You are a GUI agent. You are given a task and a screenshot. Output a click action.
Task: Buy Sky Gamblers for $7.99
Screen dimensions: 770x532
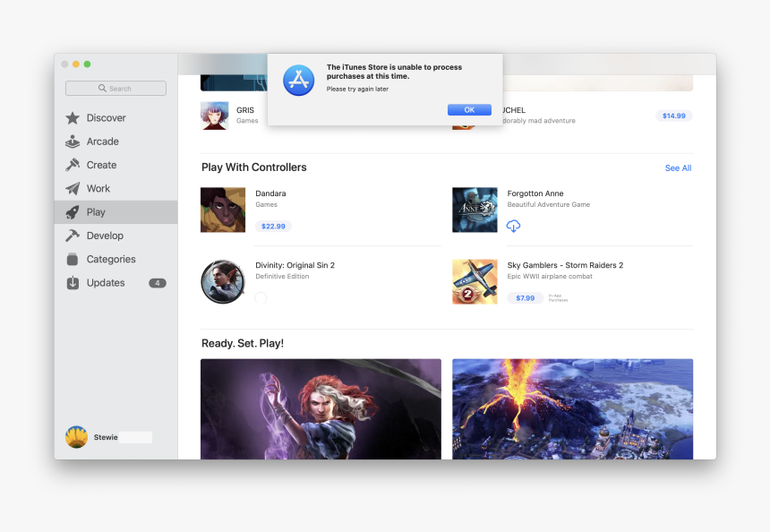525,297
